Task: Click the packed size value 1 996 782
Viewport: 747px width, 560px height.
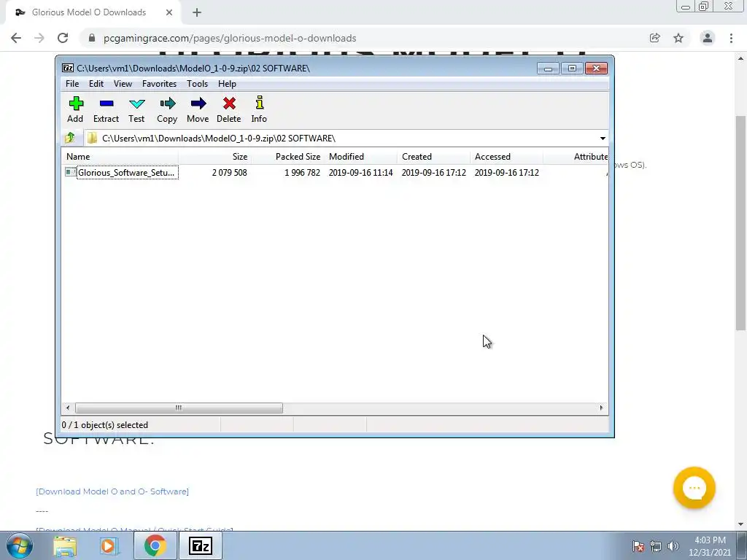Action: 303,172
